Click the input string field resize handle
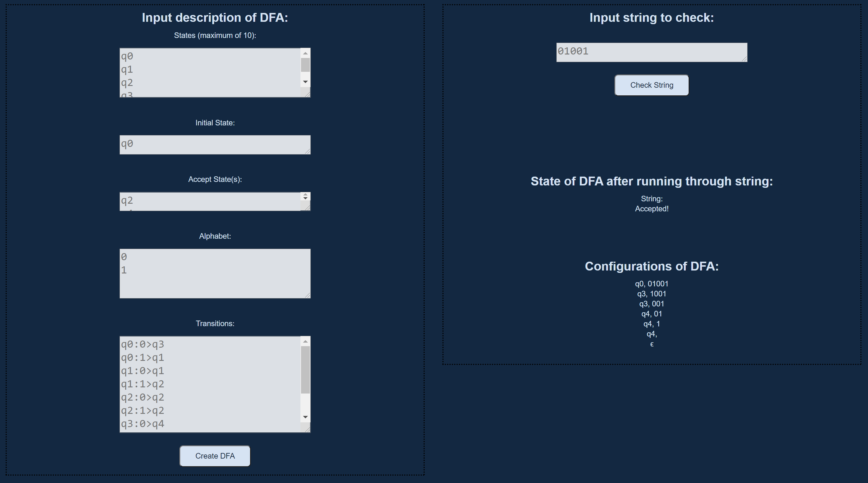The height and width of the screenshot is (483, 868). click(744, 59)
